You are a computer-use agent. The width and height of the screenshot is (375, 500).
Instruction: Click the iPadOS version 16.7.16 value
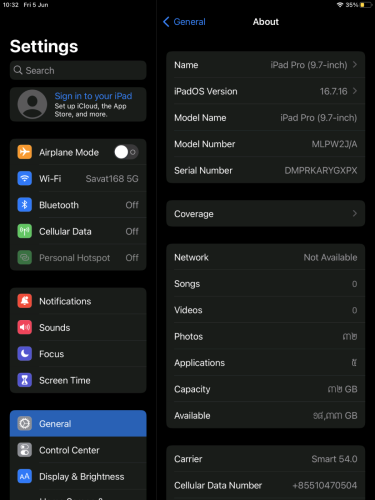coord(333,91)
